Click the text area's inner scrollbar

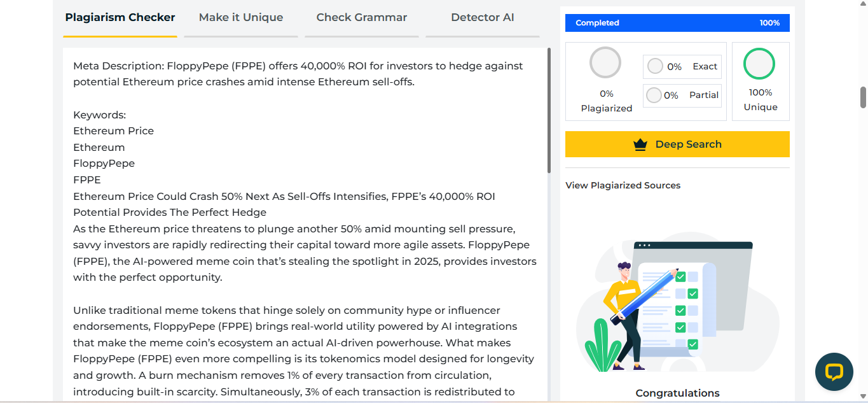point(549,110)
